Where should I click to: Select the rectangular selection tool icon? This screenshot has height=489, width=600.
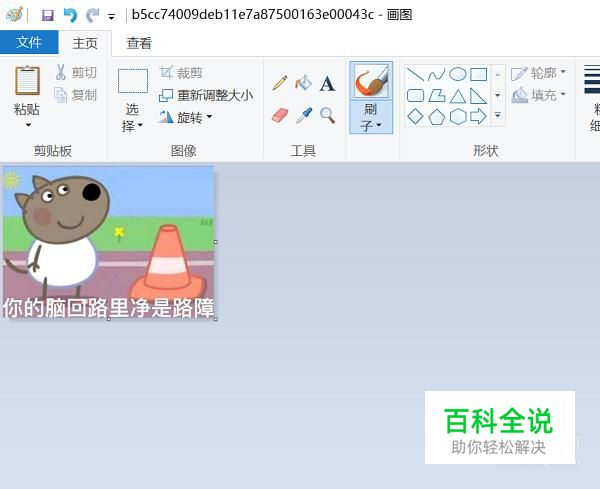133,81
